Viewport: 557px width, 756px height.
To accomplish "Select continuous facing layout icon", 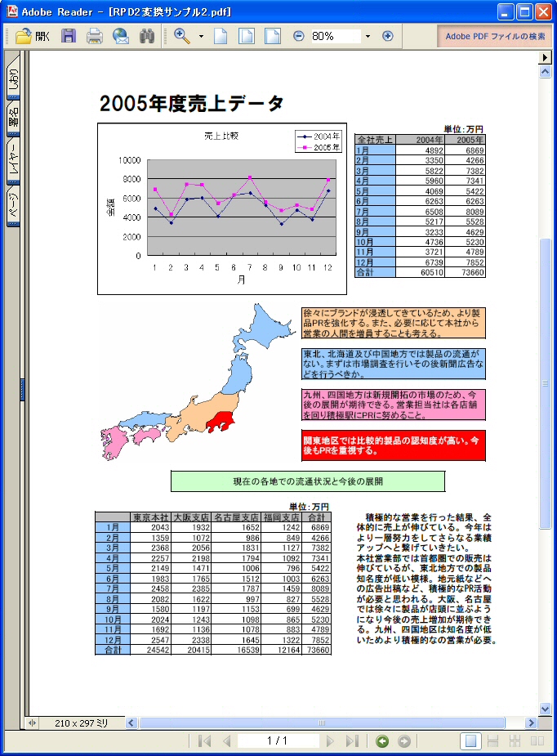I will coord(515,741).
